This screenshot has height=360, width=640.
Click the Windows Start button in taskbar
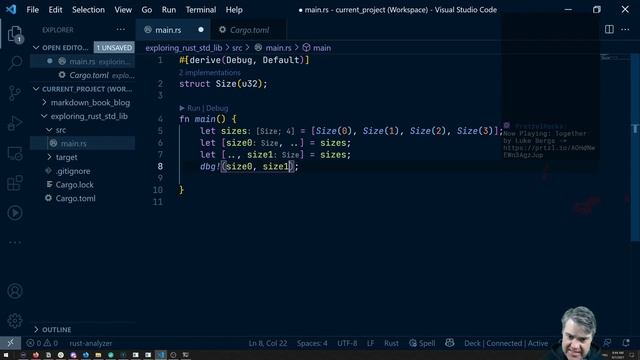(6, 355)
